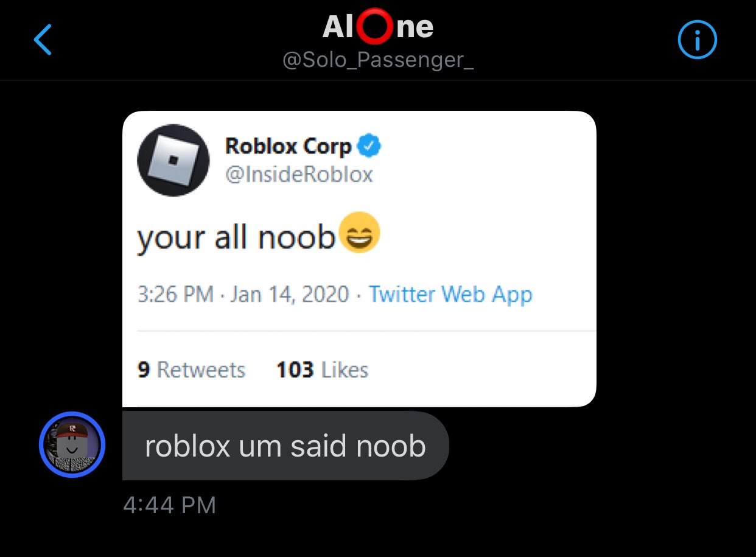View the 103 Likes count
This screenshot has height=557, width=756.
[x=323, y=370]
